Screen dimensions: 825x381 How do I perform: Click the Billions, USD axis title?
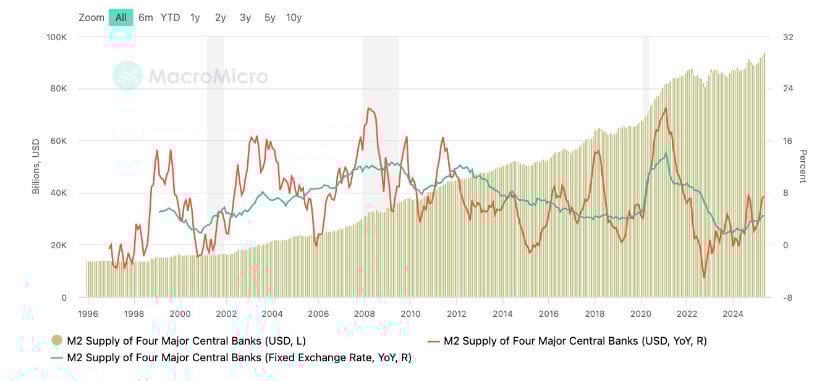pyautogui.click(x=36, y=166)
